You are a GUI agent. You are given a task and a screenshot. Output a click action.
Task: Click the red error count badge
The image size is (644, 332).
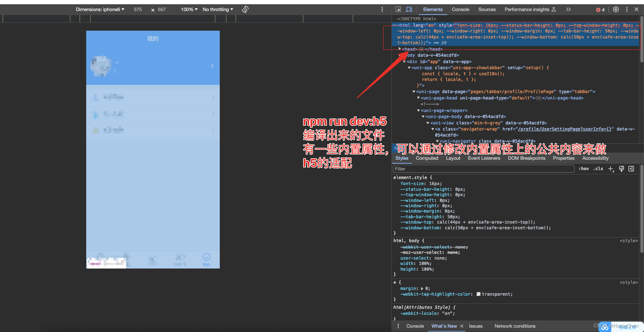pos(600,10)
